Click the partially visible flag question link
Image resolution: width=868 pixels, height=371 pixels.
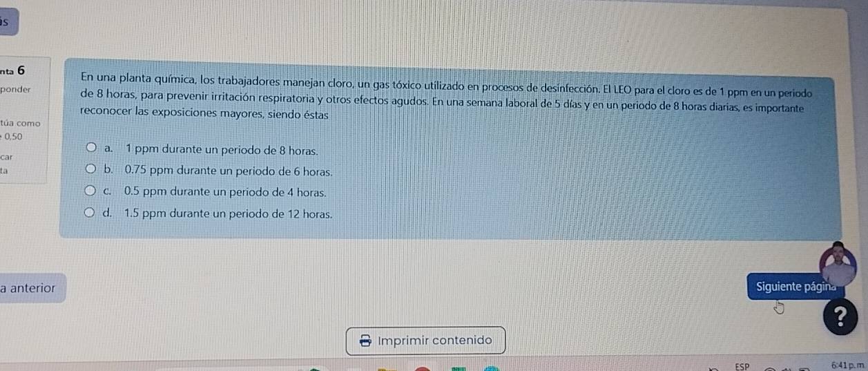point(6,163)
